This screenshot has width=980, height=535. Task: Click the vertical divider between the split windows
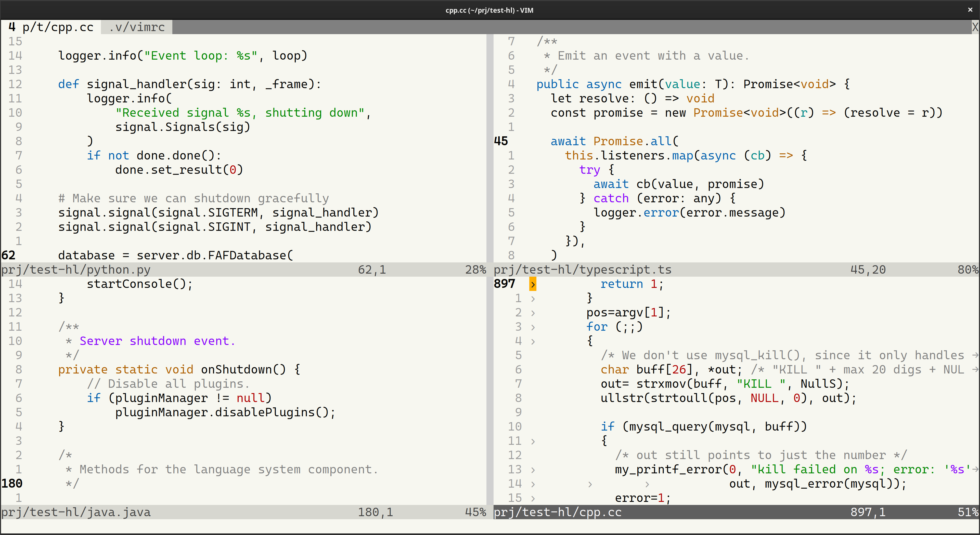pos(490,152)
